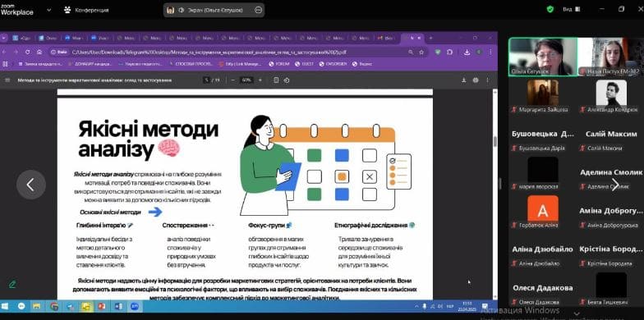This screenshot has width=644, height=320.
Task: Bookmark this page with star icon
Action: point(421,53)
